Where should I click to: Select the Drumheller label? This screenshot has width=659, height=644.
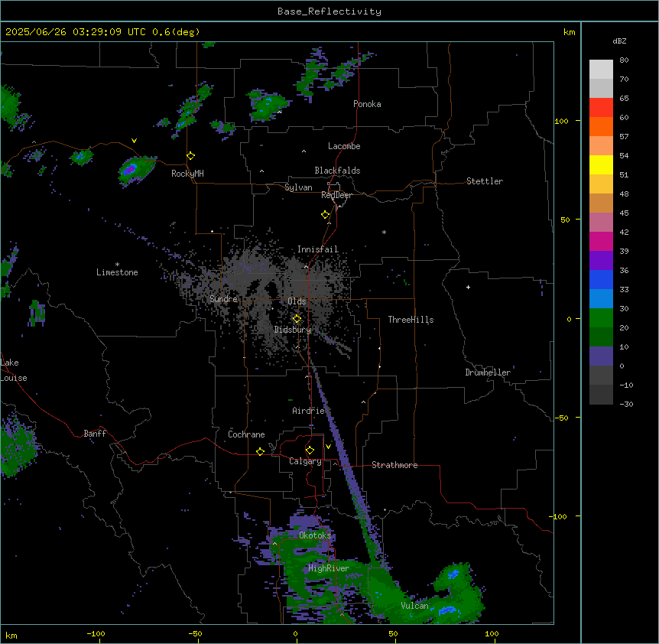pyautogui.click(x=488, y=372)
